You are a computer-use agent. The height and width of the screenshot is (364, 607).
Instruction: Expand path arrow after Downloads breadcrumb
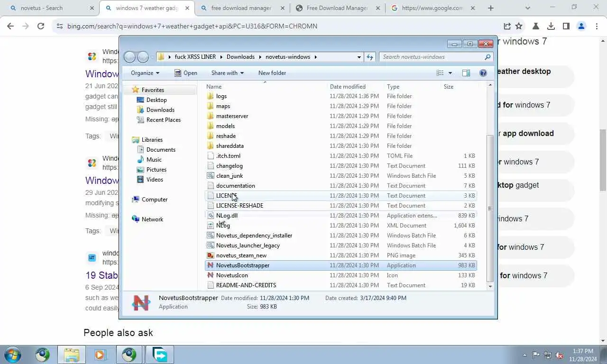click(260, 57)
